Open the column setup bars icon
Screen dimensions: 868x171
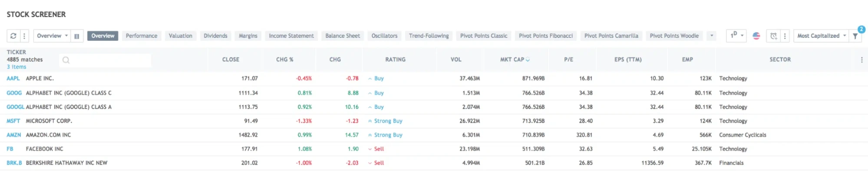tap(77, 36)
